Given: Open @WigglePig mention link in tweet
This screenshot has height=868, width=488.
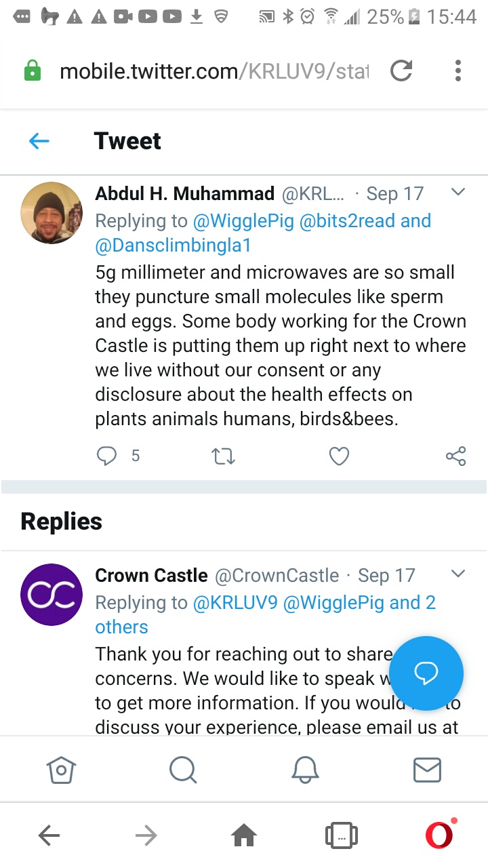Looking at the screenshot, I should tap(243, 221).
